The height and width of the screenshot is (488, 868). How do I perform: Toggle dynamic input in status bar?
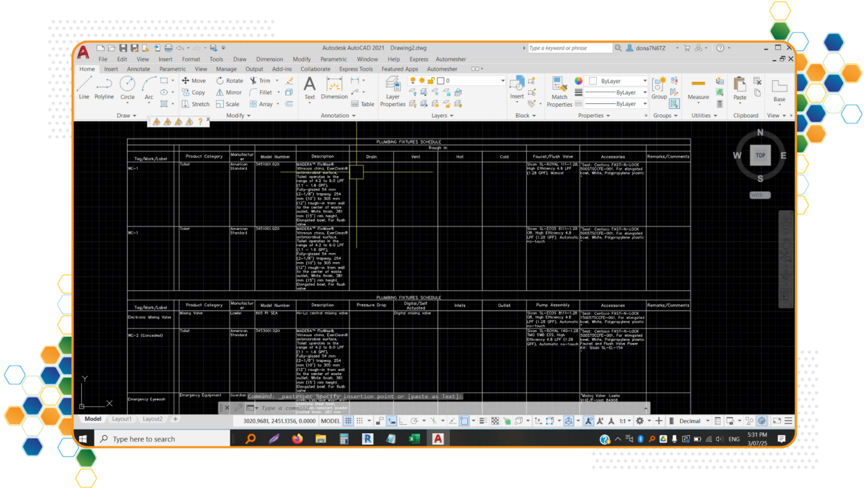coord(391,421)
